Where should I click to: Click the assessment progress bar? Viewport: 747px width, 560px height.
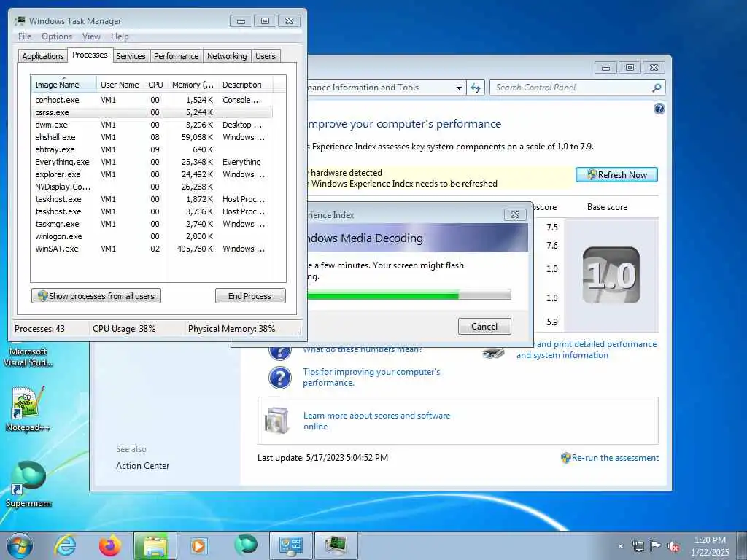409,295
